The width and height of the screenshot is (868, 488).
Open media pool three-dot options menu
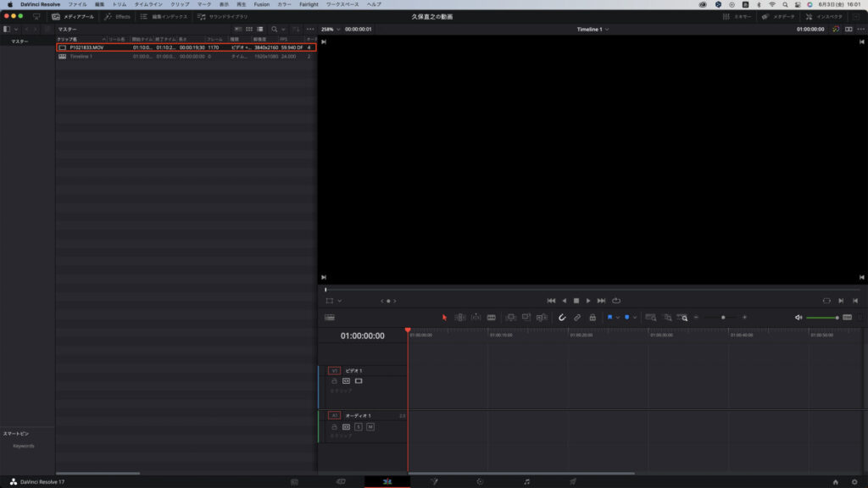(x=310, y=30)
